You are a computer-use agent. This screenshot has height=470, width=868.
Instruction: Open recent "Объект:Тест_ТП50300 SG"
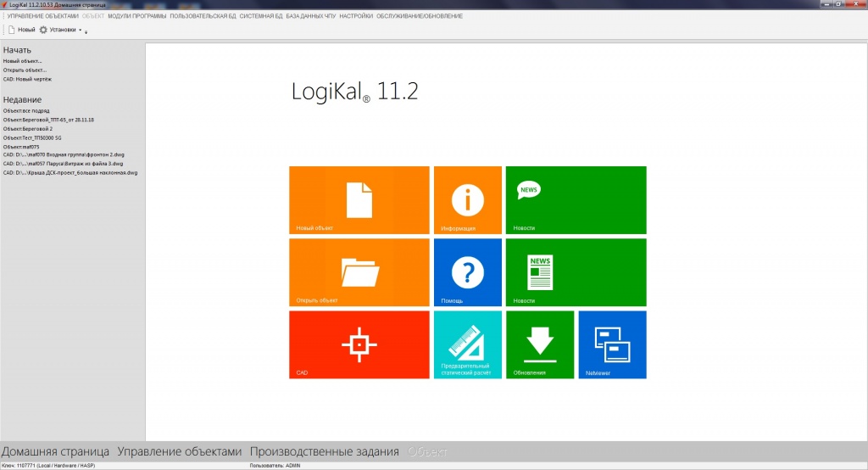point(32,138)
